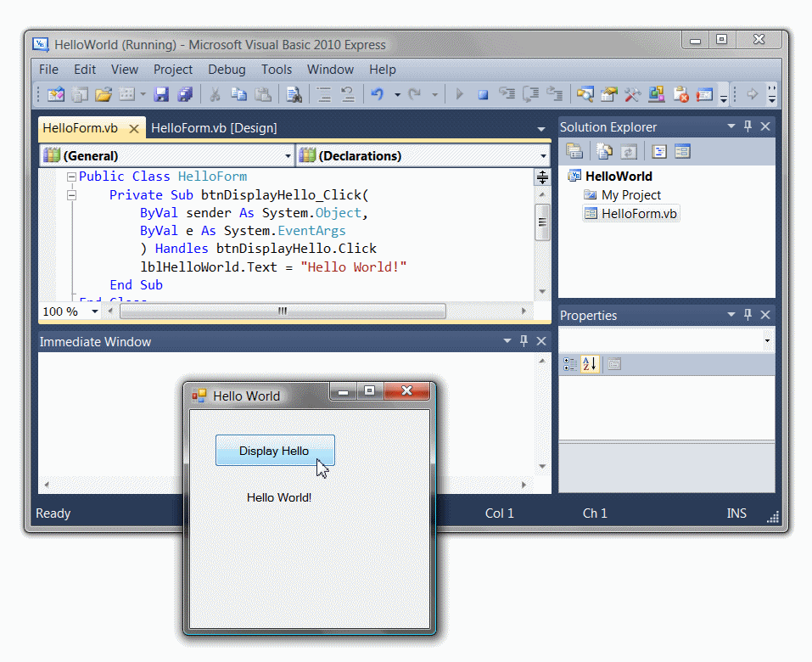Click the Cut scissors icon

pyautogui.click(x=215, y=94)
